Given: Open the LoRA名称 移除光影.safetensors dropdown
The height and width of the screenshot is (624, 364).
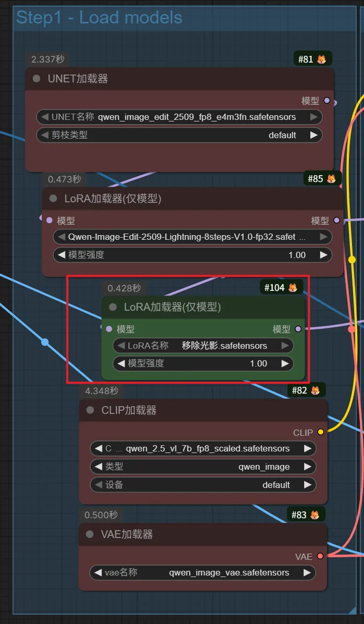Looking at the screenshot, I should click(x=203, y=346).
